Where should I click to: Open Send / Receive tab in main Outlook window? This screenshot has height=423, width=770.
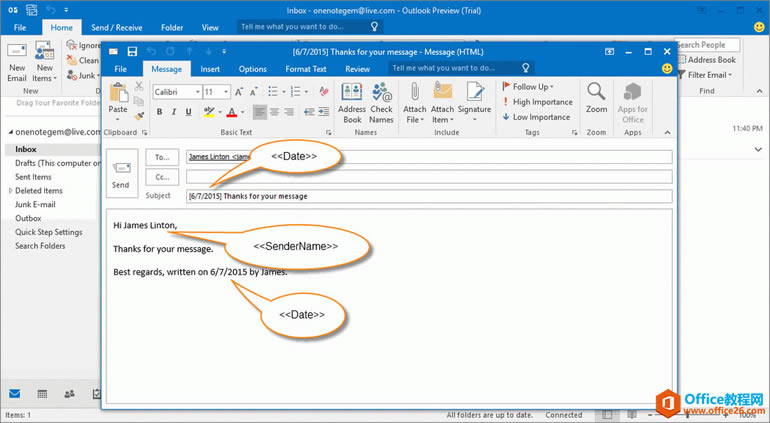tap(116, 28)
